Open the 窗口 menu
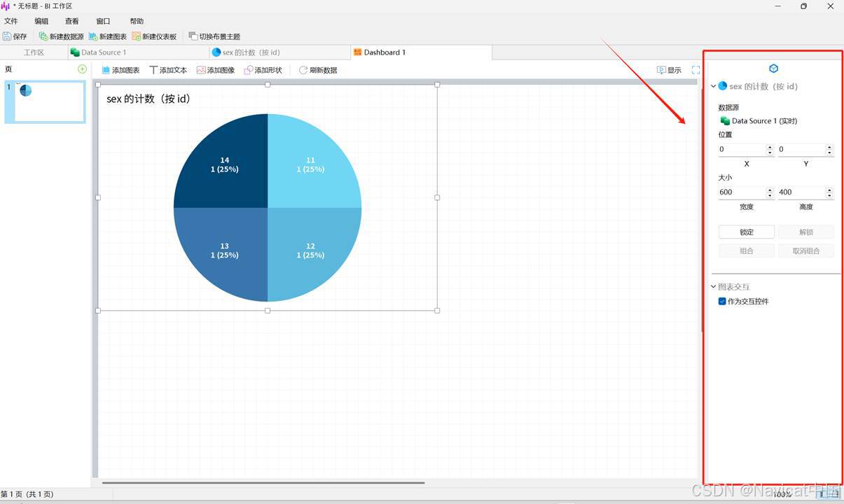This screenshot has height=504, width=844. click(x=103, y=21)
